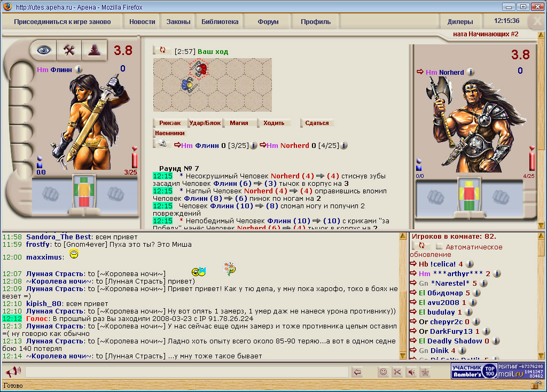547x392 pixels.
Task: Open info for player avu2008
Action: point(473,302)
